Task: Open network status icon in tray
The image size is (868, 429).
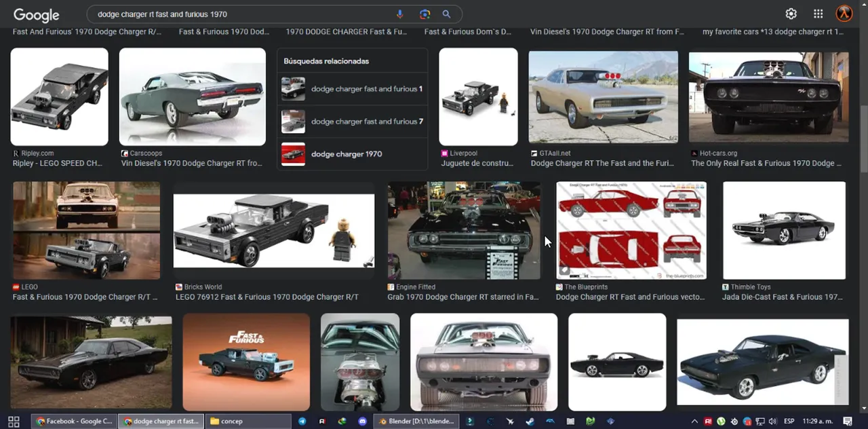Action: point(760,421)
